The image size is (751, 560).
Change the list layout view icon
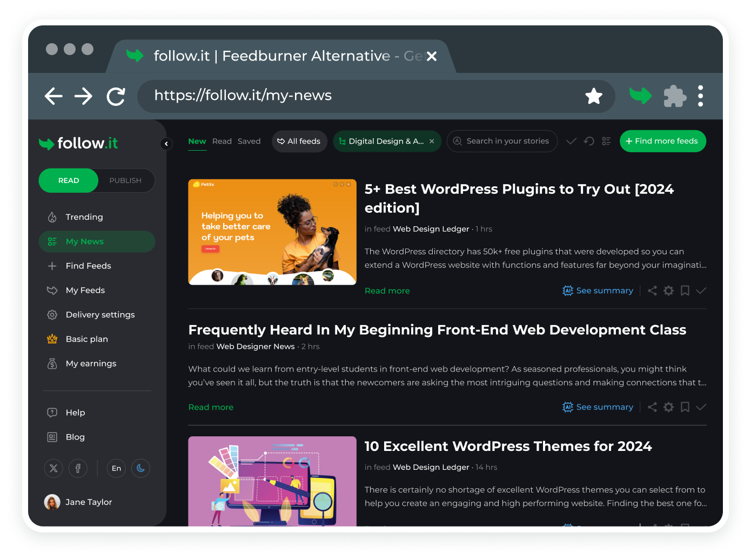click(606, 141)
